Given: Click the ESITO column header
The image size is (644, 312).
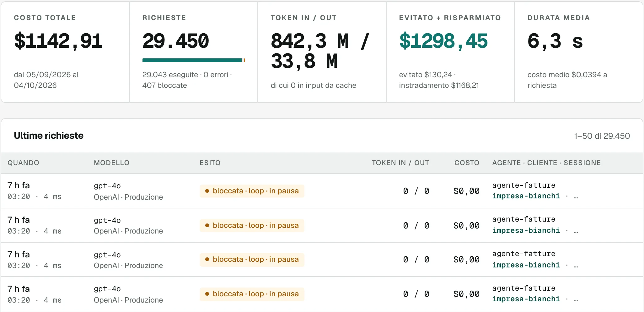Looking at the screenshot, I should 210,163.
